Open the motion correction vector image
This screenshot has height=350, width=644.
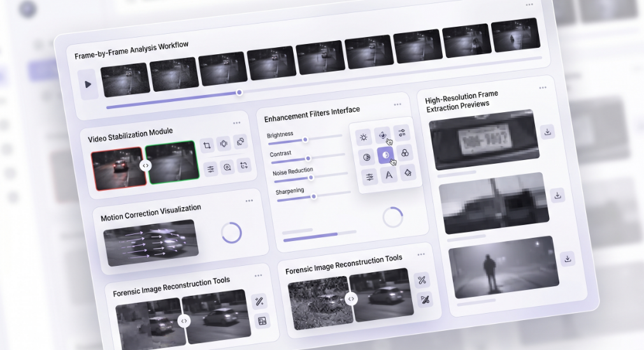pyautogui.click(x=151, y=243)
